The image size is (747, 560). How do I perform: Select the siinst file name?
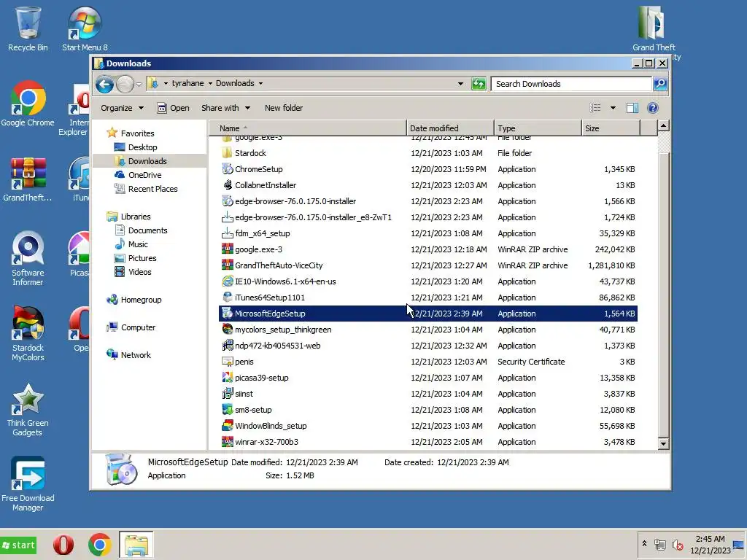244,394
